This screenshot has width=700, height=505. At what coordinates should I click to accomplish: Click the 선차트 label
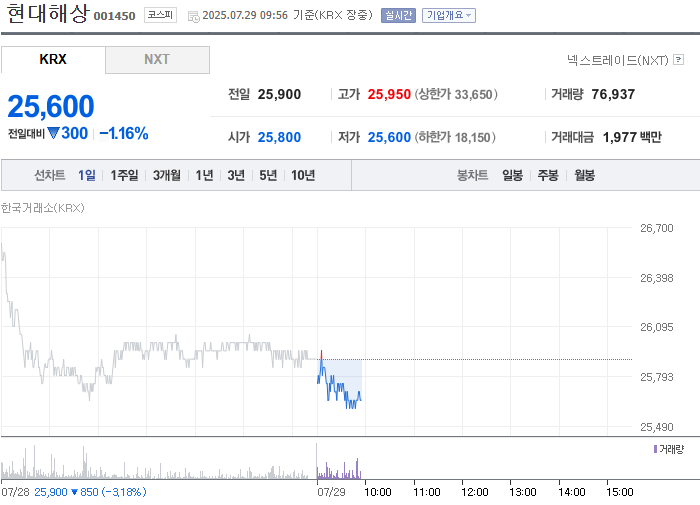pyautogui.click(x=50, y=175)
